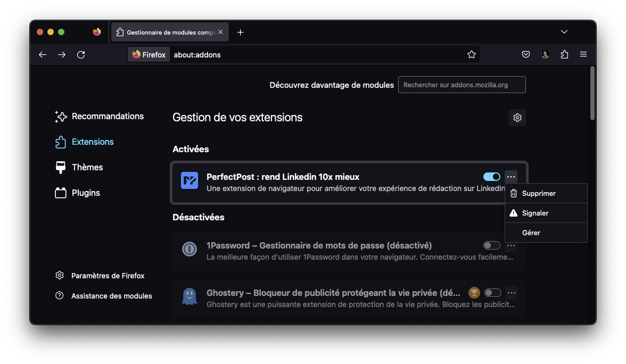Disable the PerfectPost extension toggle

point(491,177)
